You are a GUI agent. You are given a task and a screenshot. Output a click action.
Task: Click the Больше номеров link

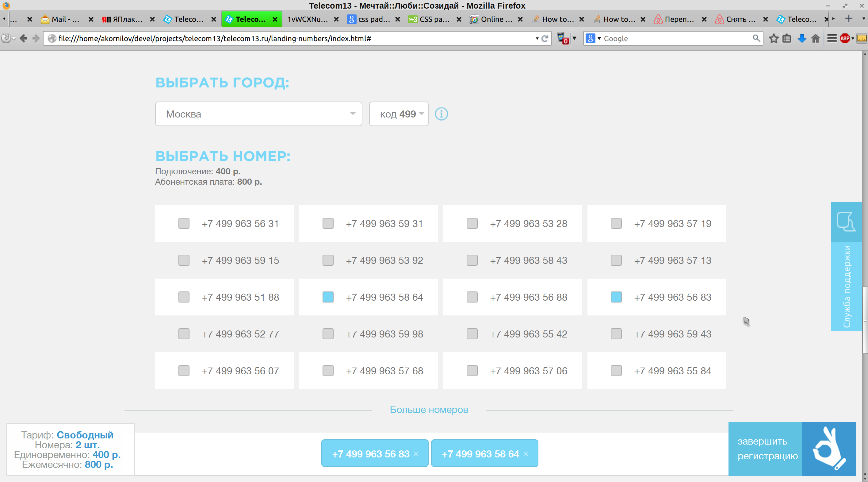click(429, 410)
